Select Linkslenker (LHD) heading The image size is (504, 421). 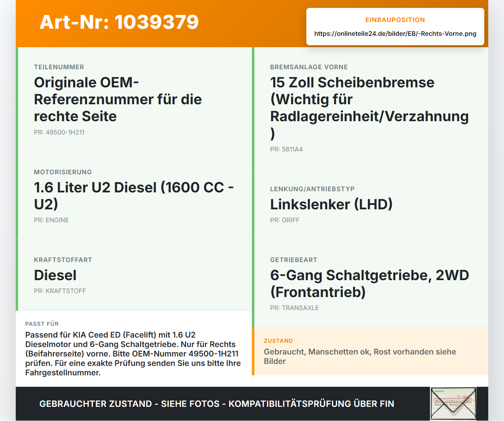331,204
